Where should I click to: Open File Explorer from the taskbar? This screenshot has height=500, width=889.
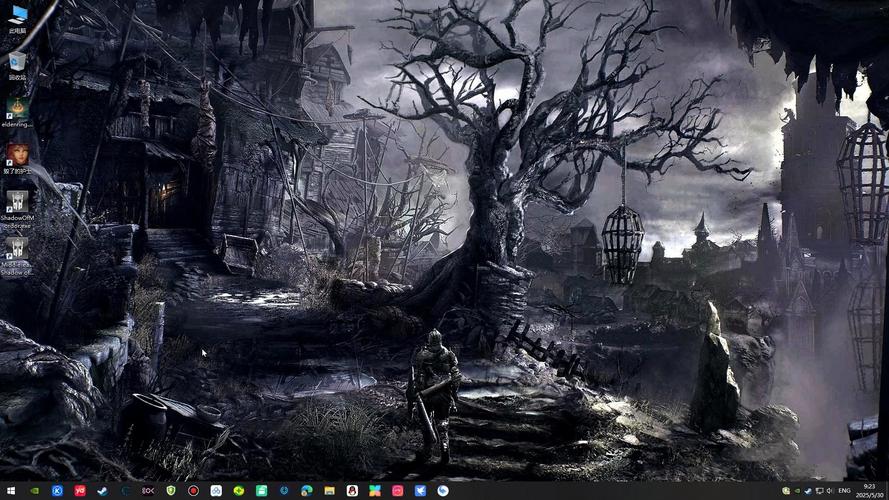[329, 490]
